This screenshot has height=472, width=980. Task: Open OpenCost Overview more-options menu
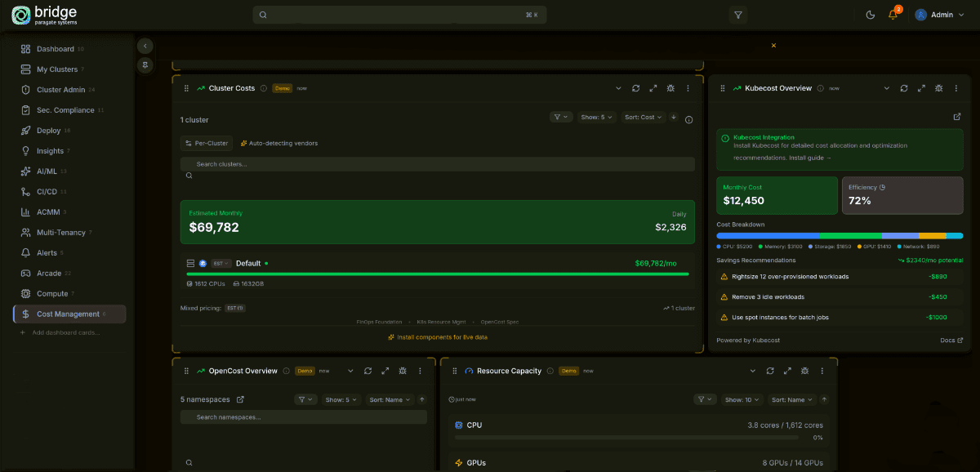420,371
